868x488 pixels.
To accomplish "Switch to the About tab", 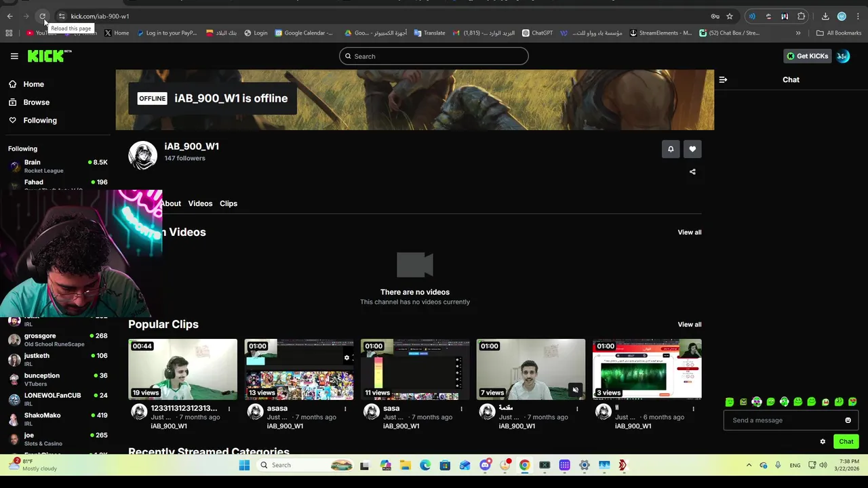I will pos(170,203).
